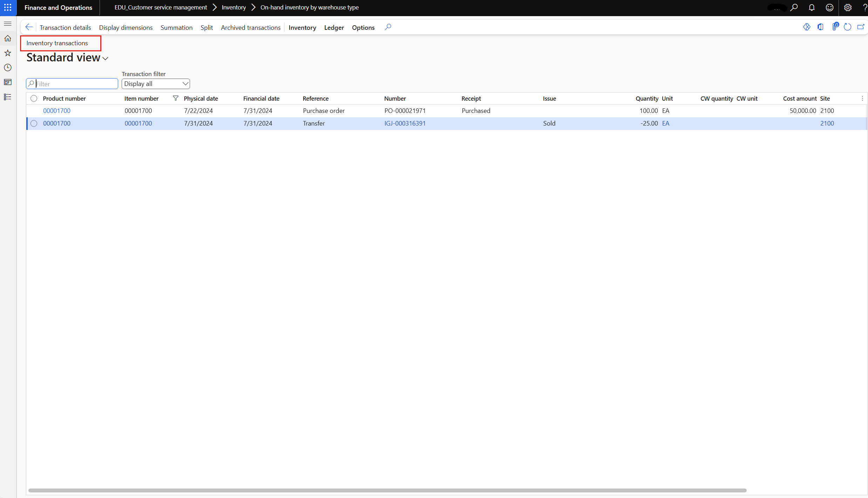The height and width of the screenshot is (498, 868).
Task: Select the Transfer row's circle checkbox
Action: tap(34, 123)
